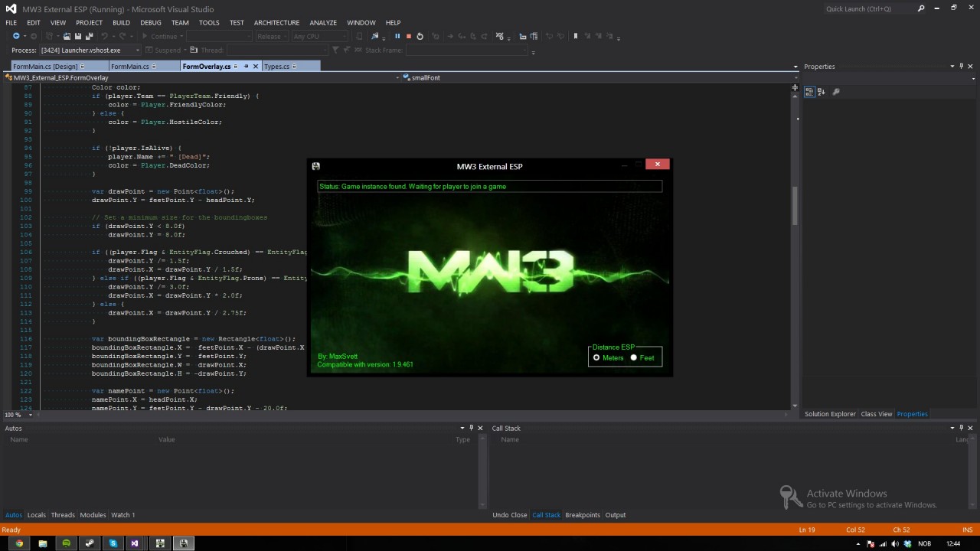This screenshot has width=980, height=551.
Task: Switch to Class View tab
Action: pyautogui.click(x=877, y=414)
